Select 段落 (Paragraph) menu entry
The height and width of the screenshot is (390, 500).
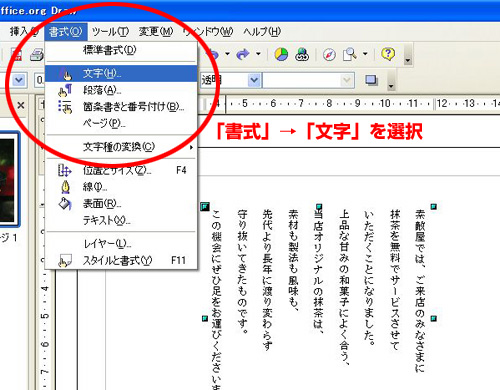tap(121, 90)
